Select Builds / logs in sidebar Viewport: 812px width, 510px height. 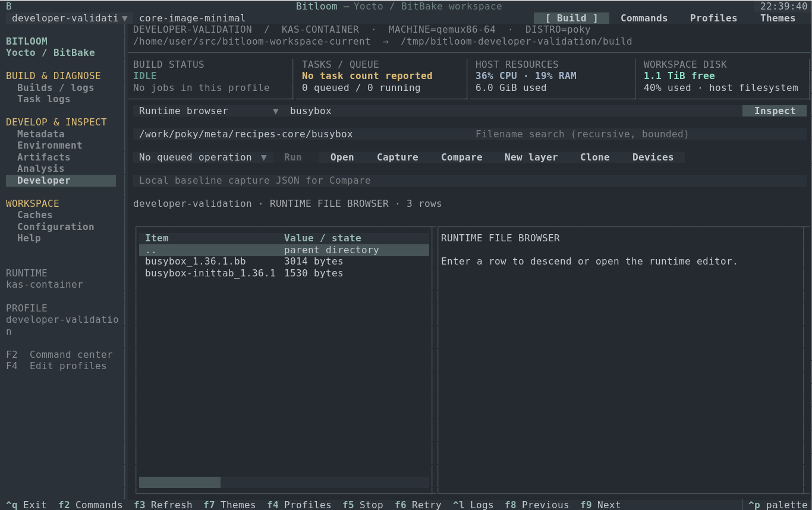(x=55, y=87)
